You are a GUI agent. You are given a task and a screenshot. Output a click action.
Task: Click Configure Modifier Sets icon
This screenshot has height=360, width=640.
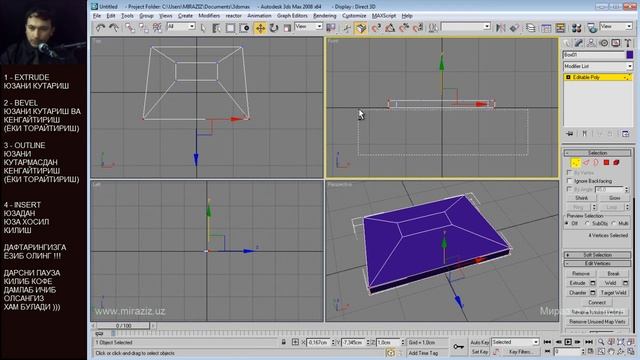coord(625,133)
